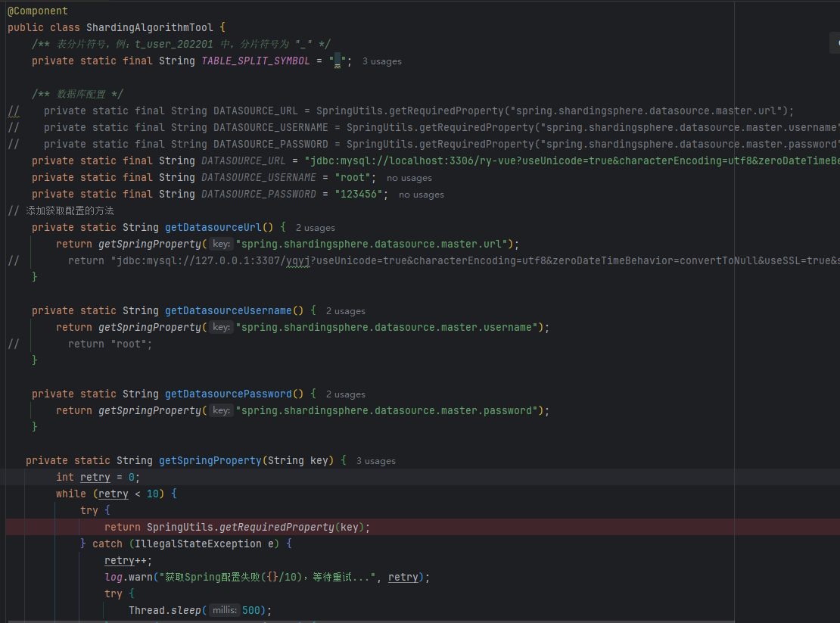Viewport: 840px width, 623px height.
Task: Click the TABLE_SPLIT_SYMBOL constant name
Action: tap(256, 61)
